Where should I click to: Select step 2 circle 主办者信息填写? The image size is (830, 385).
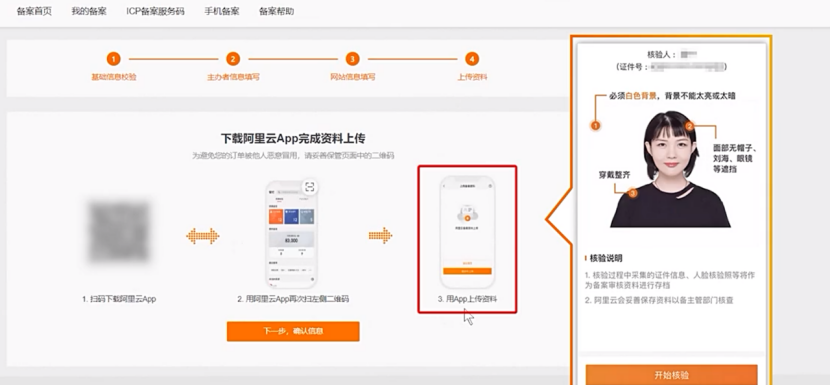(233, 59)
